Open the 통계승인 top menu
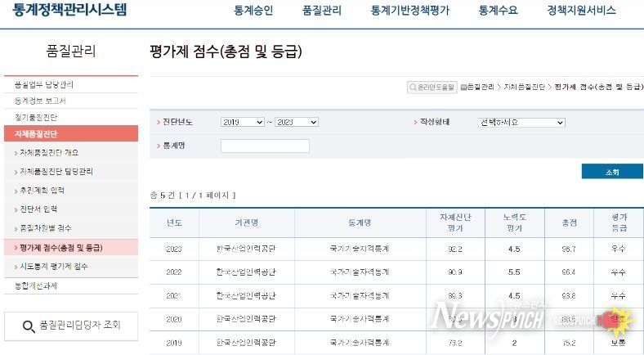 point(253,11)
